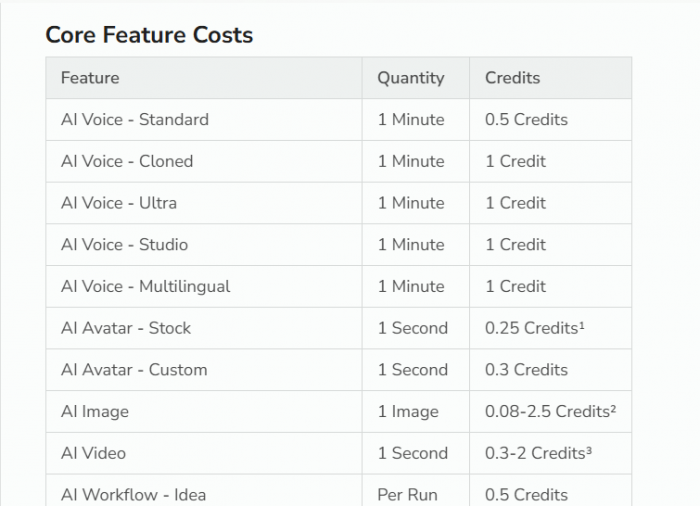Select the AI Voice - Standard cell
This screenshot has height=506, width=700.
pos(135,120)
